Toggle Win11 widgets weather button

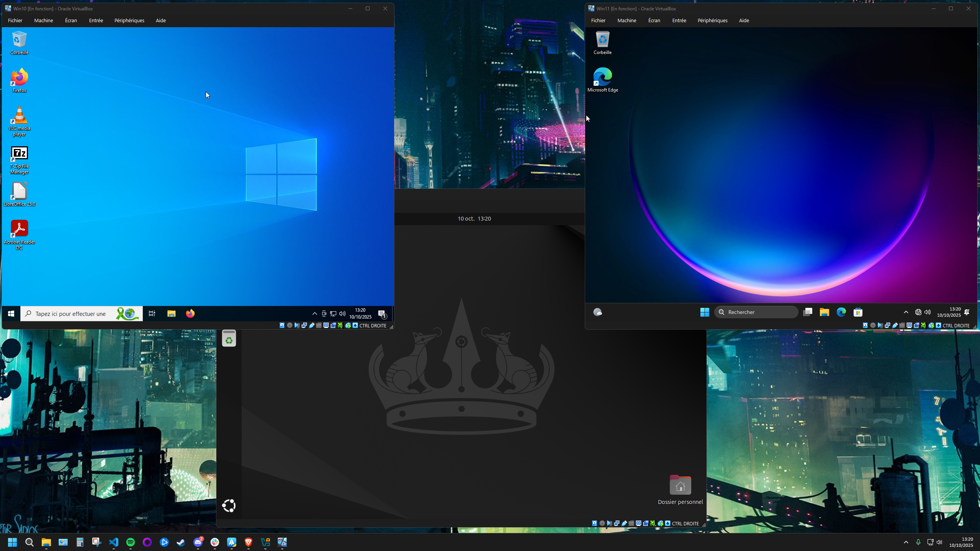(597, 312)
